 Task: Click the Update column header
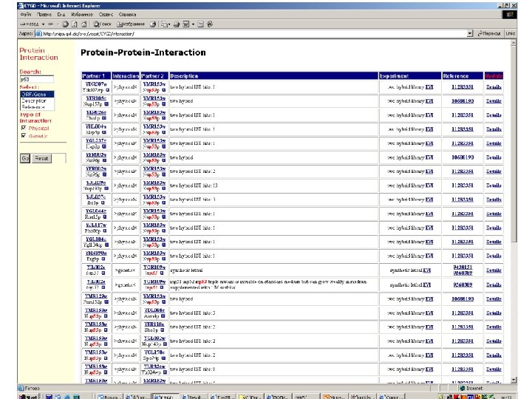click(494, 76)
